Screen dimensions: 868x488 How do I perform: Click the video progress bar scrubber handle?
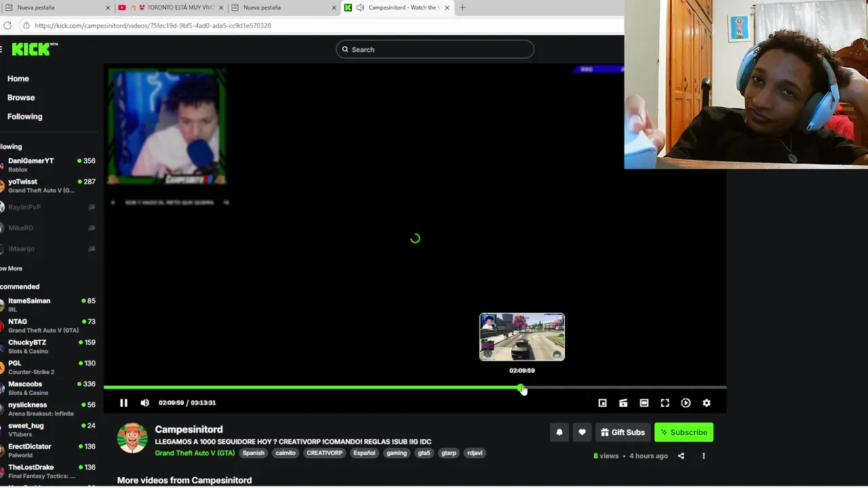pos(521,388)
